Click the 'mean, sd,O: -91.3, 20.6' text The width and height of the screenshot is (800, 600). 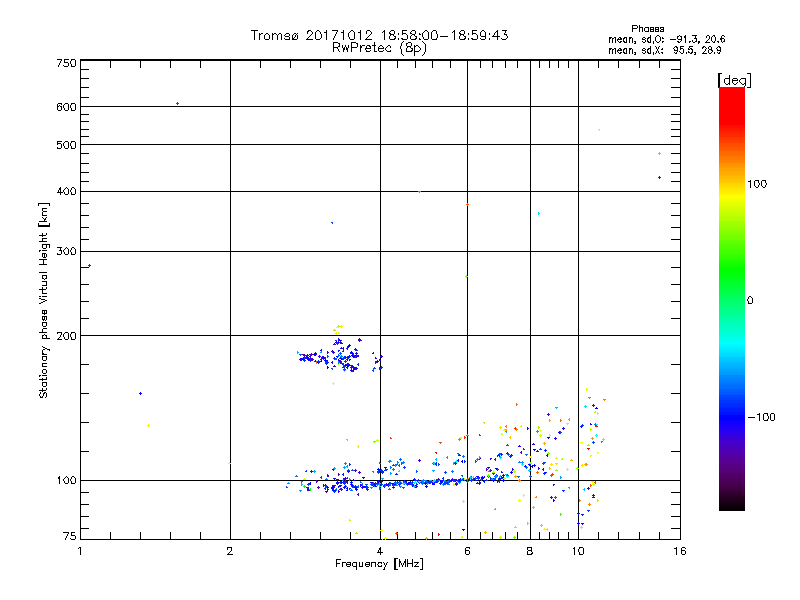666,39
